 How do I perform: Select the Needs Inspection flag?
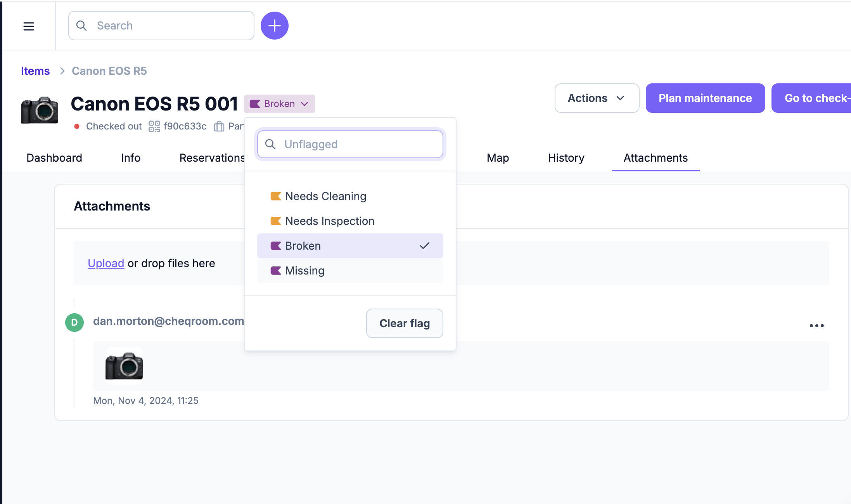[x=350, y=221]
